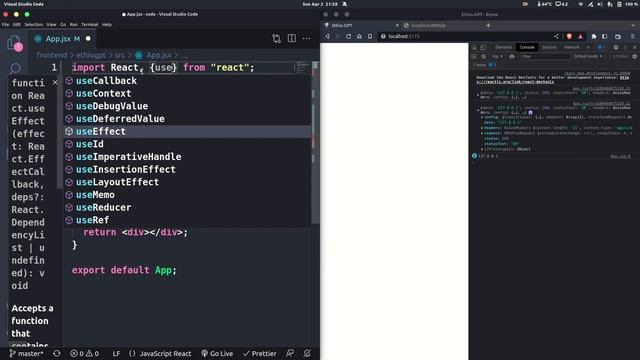Select the App.jsx editor tab
Screen dimensions: 640x360
(62, 39)
